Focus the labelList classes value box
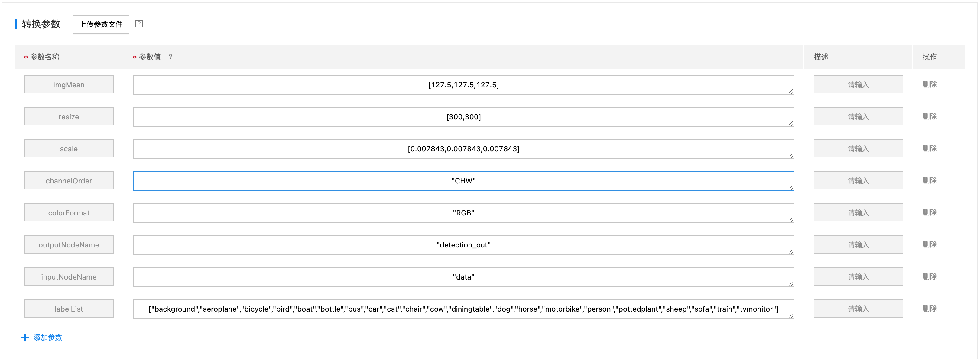 point(463,309)
